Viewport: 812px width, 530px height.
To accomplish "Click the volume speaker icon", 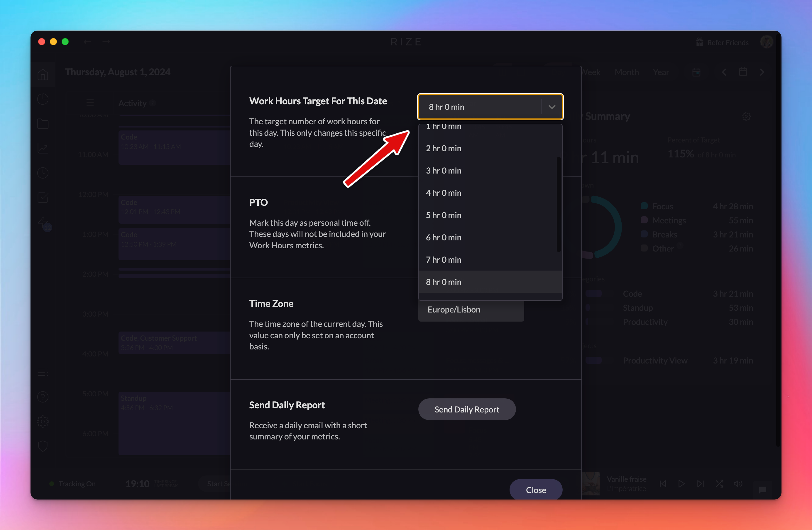I will (737, 484).
